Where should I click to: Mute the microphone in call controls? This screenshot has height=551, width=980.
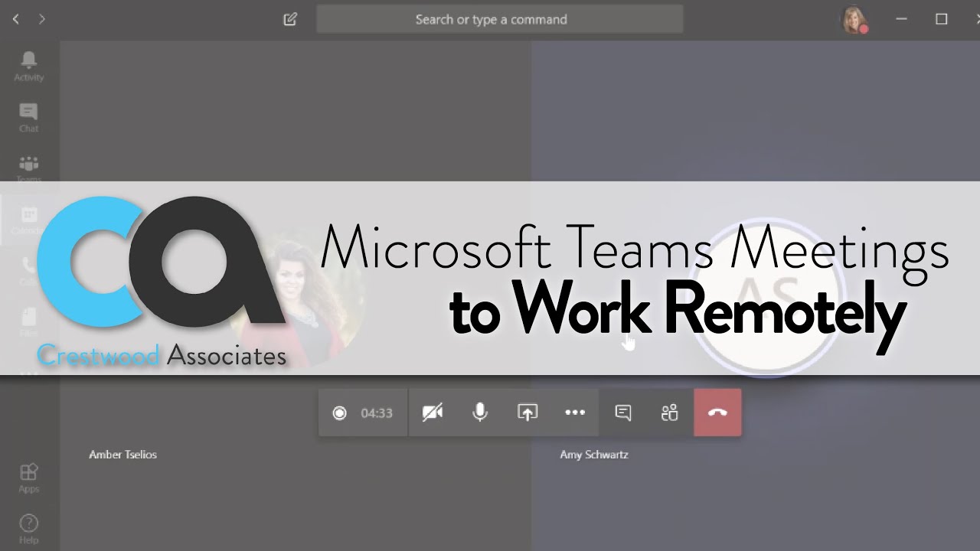point(480,412)
